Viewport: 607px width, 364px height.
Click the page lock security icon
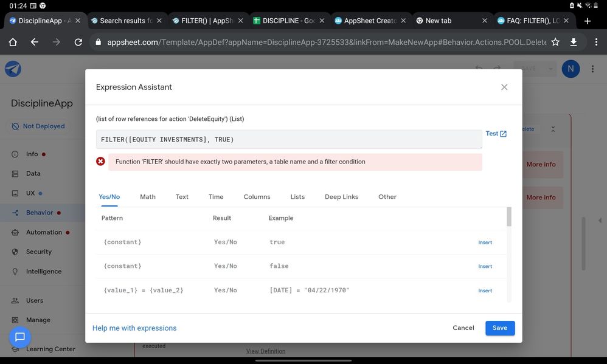coord(98,42)
